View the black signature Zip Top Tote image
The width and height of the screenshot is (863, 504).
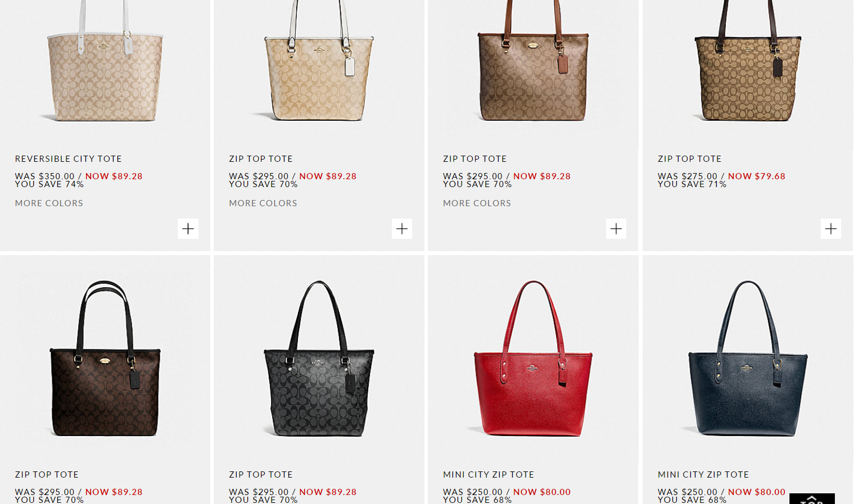(319, 358)
